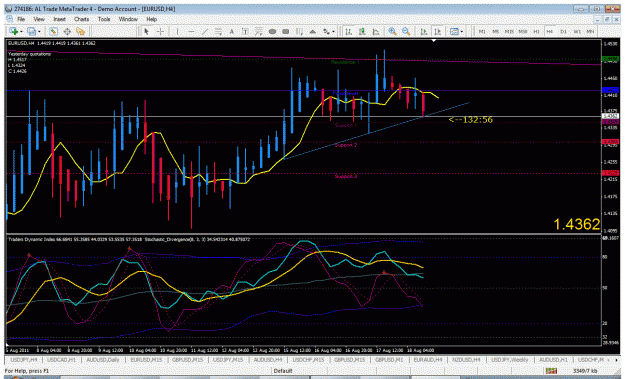Select the Equidistant Channel tool
Viewport: 625px width, 379px height.
[x=218, y=31]
